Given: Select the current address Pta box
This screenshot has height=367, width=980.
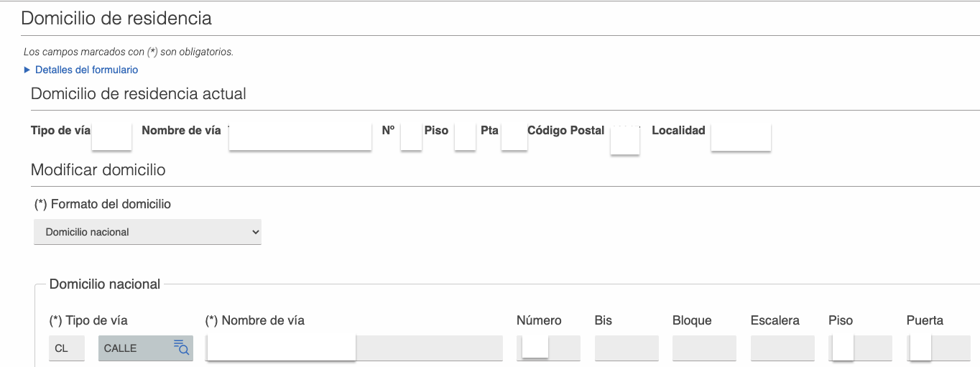Looking at the screenshot, I should click(514, 136).
